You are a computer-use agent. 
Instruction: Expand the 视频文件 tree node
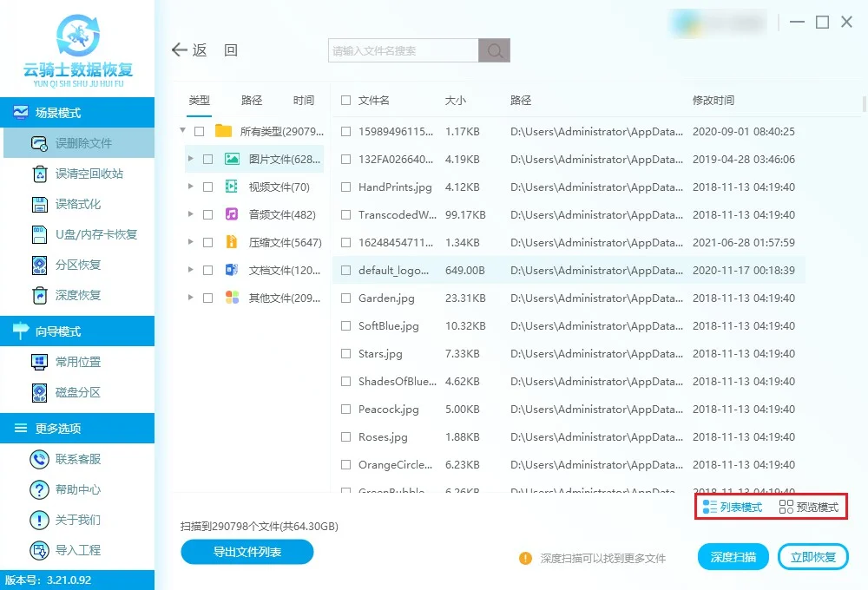(x=190, y=187)
